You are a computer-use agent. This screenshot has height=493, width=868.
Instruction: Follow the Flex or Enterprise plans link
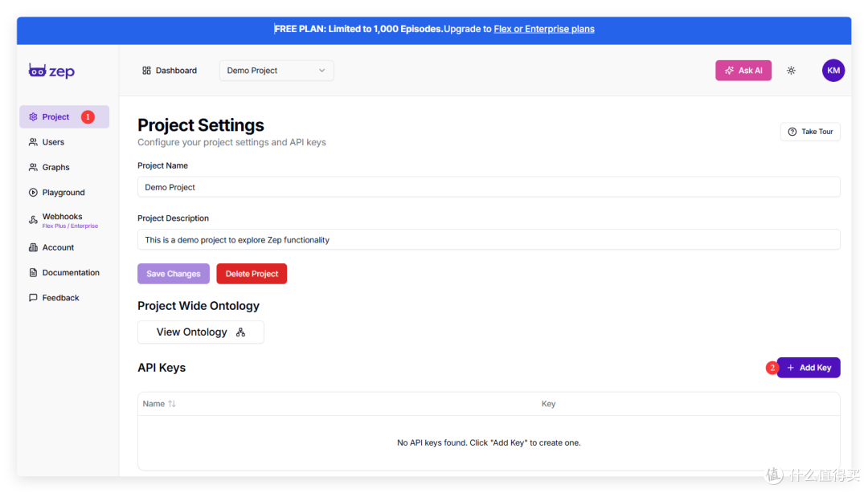coord(544,29)
